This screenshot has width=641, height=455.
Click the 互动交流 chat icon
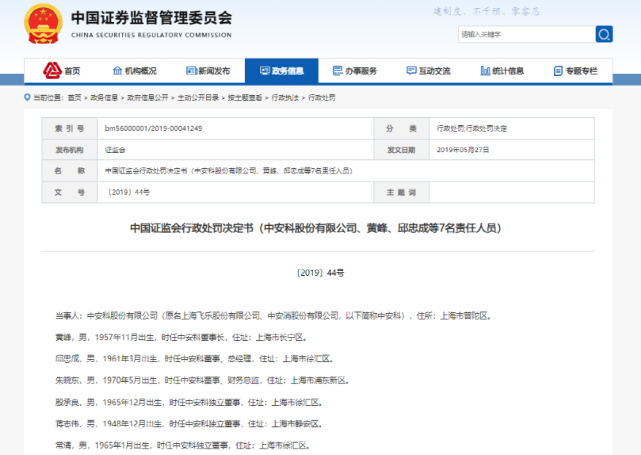(410, 71)
